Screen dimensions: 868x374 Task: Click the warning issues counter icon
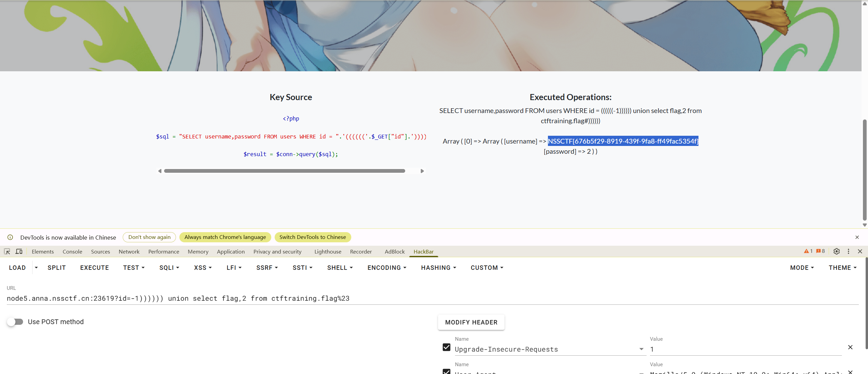point(808,251)
